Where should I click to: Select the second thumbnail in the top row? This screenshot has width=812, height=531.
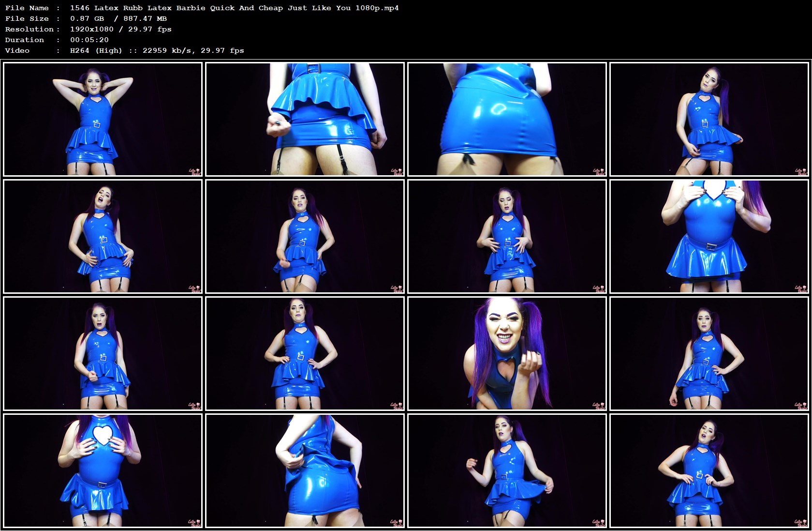[x=305, y=119]
